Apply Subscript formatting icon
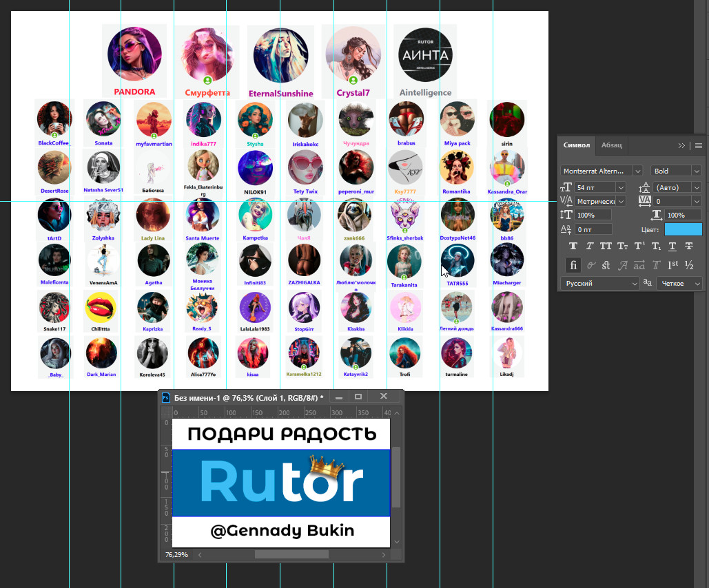 pos(656,246)
